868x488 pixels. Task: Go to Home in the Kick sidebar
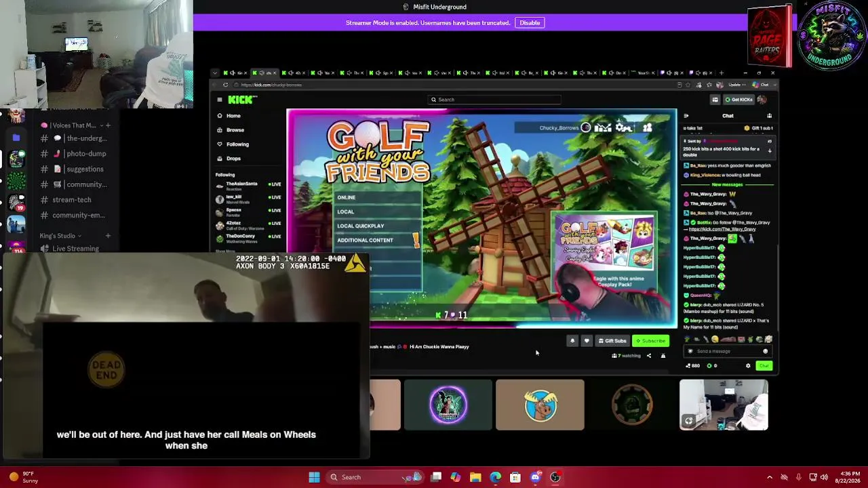pos(233,116)
